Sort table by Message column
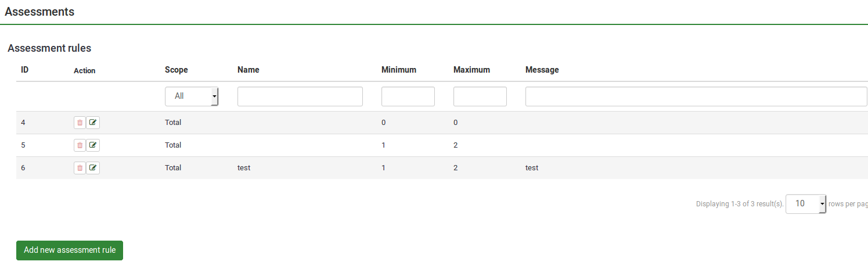The height and width of the screenshot is (272, 868). click(542, 70)
